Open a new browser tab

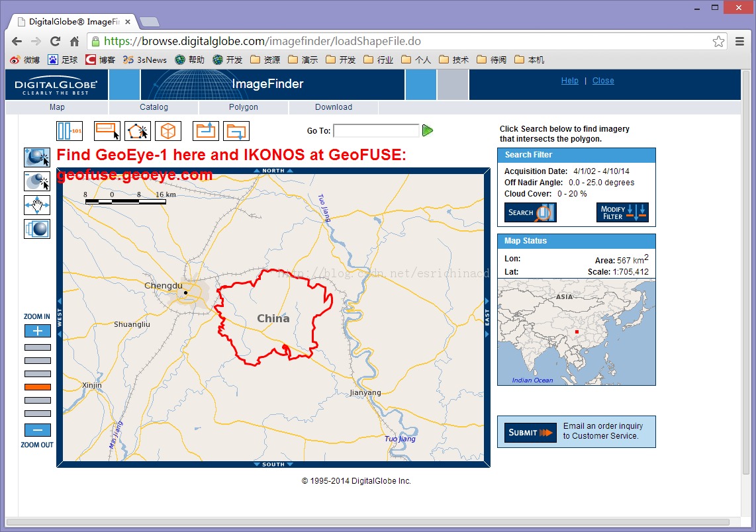pos(149,22)
